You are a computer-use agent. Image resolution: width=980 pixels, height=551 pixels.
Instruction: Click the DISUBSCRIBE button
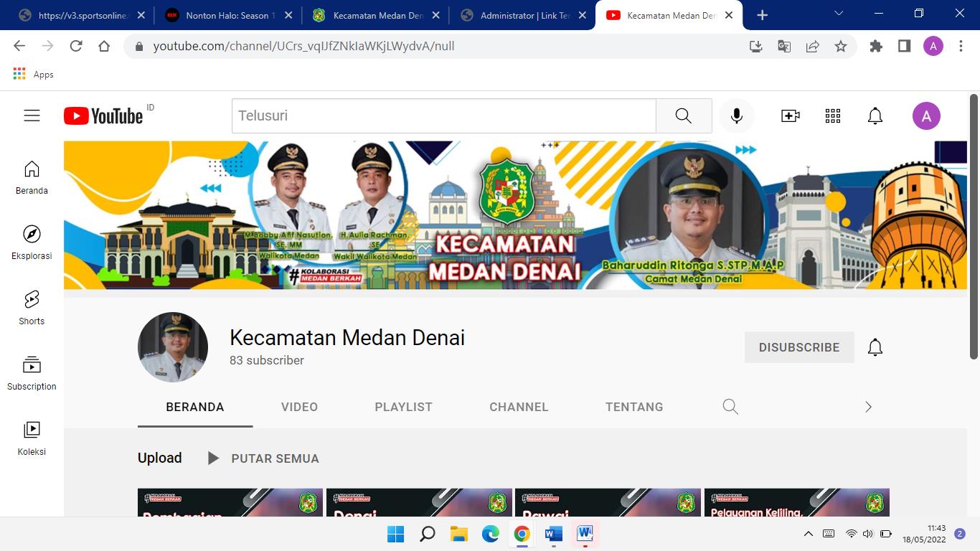coord(799,347)
